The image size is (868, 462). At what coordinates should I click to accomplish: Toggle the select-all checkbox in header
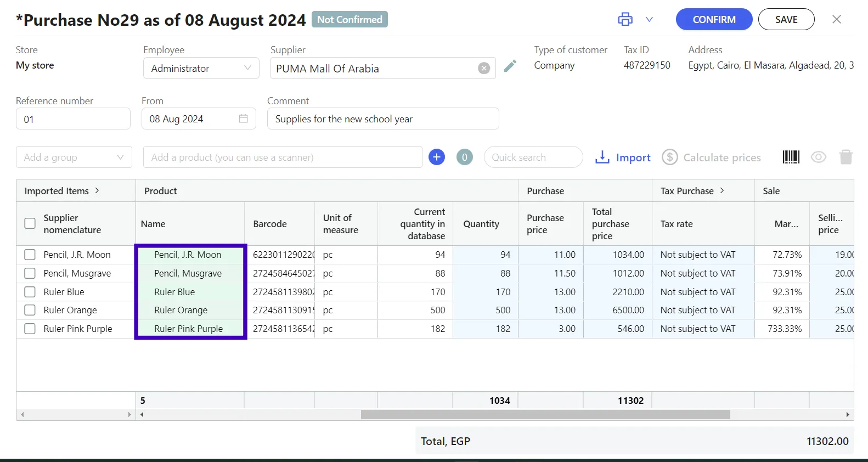tap(30, 223)
